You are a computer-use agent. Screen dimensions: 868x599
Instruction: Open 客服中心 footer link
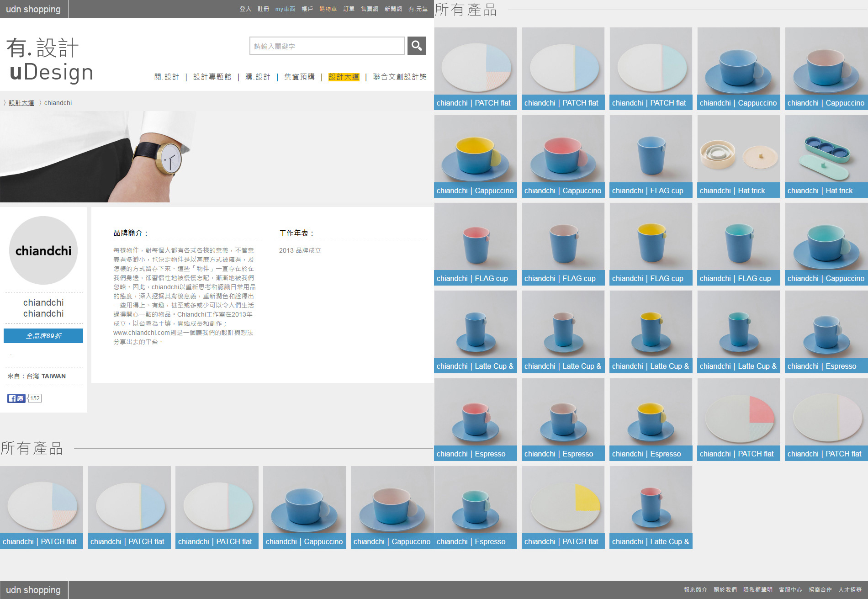click(x=790, y=590)
